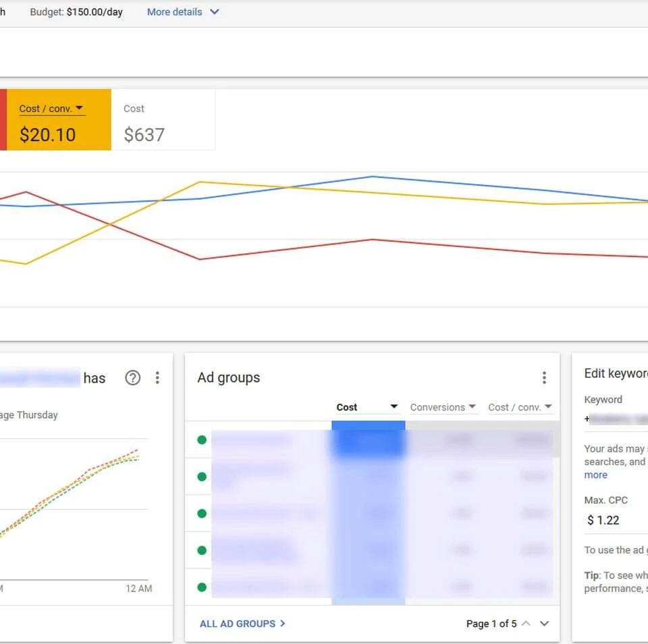The width and height of the screenshot is (648, 644).
Task: Click the $20.10 cost per conversion value
Action: tap(47, 135)
